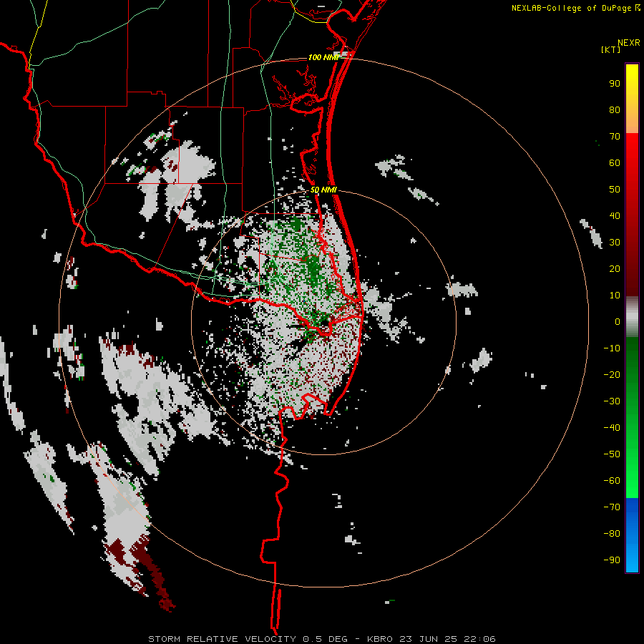
Task: Click the -80 value on the velocity scale
Action: 612,534
